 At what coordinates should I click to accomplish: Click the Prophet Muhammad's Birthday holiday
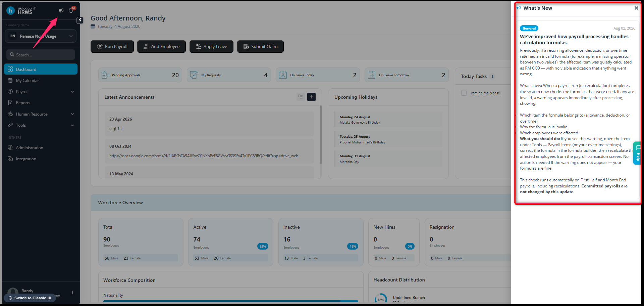388,139
